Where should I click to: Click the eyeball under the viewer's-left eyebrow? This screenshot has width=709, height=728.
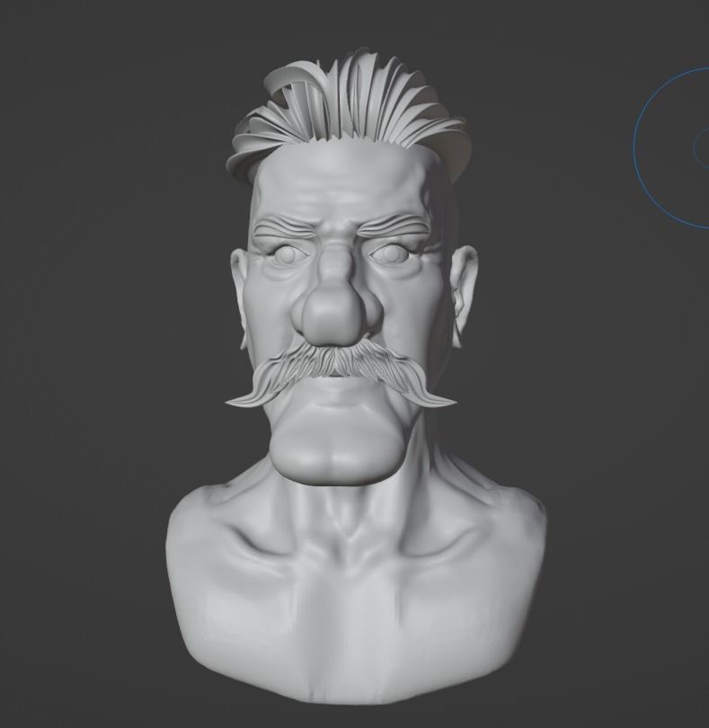tap(288, 254)
